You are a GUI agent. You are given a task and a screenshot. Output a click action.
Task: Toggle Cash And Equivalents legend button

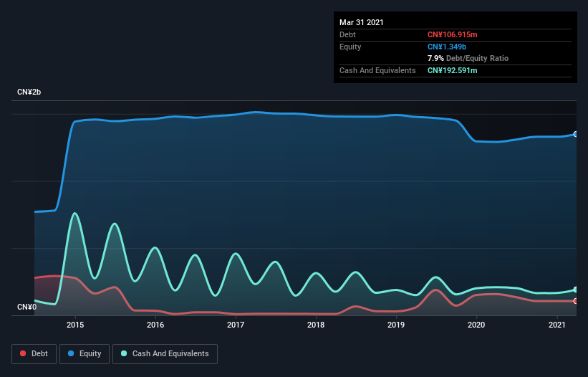tap(165, 354)
